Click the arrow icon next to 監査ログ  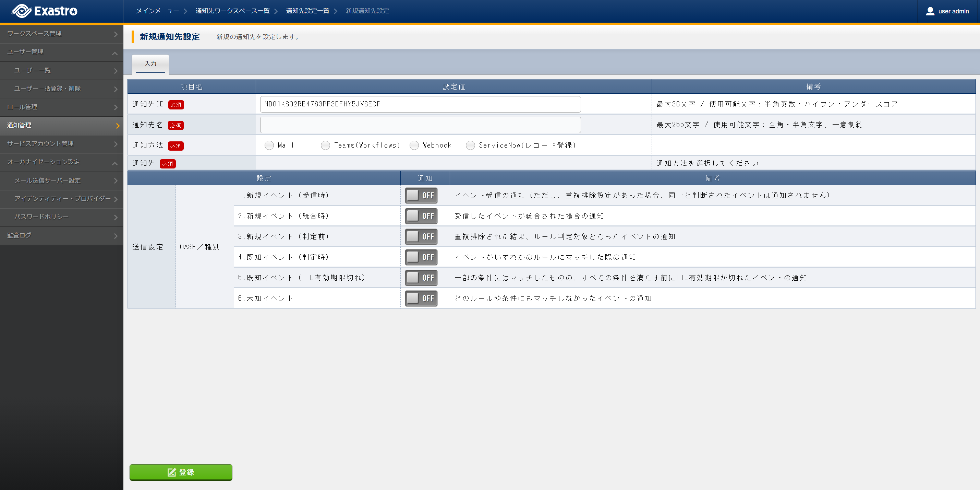116,236
